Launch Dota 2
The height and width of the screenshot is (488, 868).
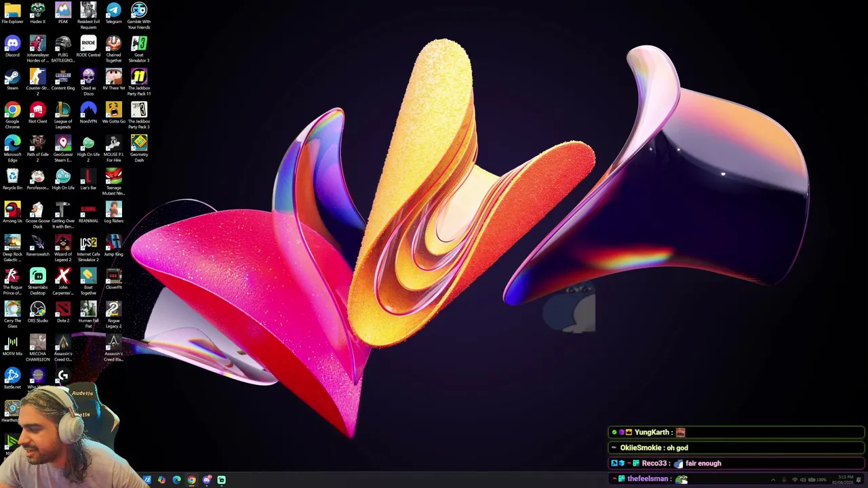[63, 312]
